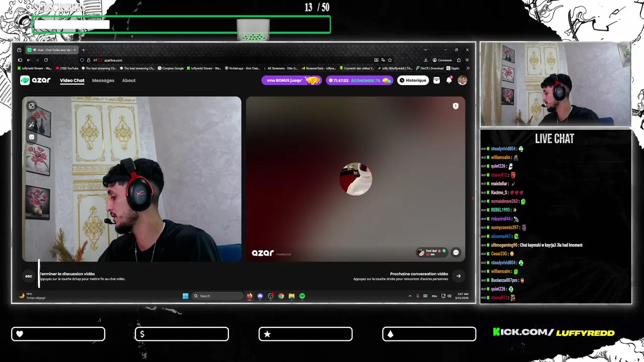Viewport: 644px width, 362px height.
Task: Click the FRA language indicator
Action: click(x=434, y=296)
